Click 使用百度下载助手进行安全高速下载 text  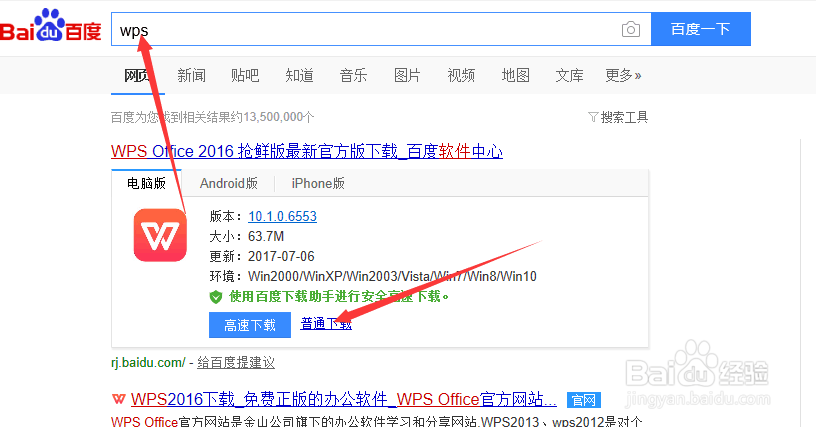(339, 296)
